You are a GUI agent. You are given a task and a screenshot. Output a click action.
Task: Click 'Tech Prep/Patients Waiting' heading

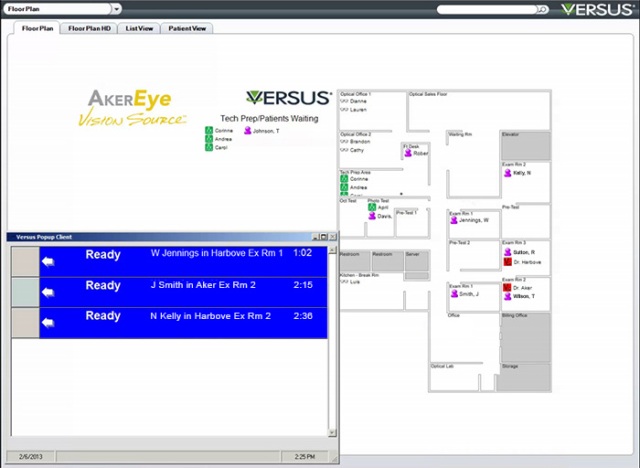point(269,118)
